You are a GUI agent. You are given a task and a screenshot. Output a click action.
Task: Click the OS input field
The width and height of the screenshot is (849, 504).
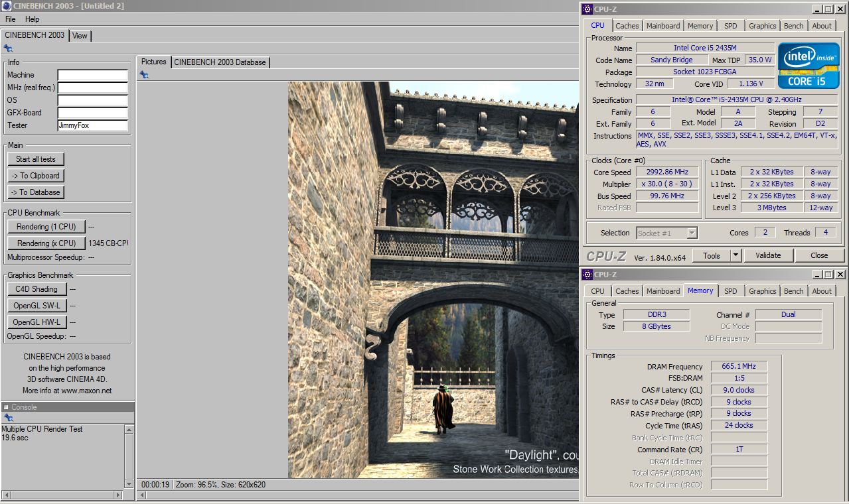coord(92,100)
